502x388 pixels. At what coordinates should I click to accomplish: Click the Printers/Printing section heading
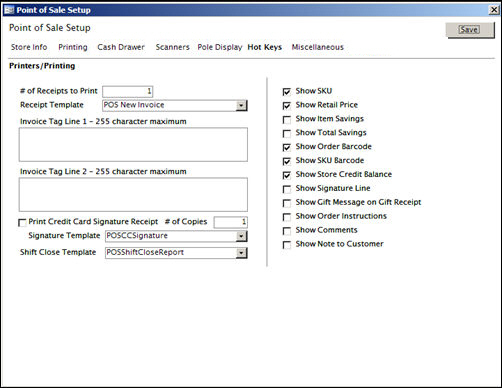pos(42,66)
